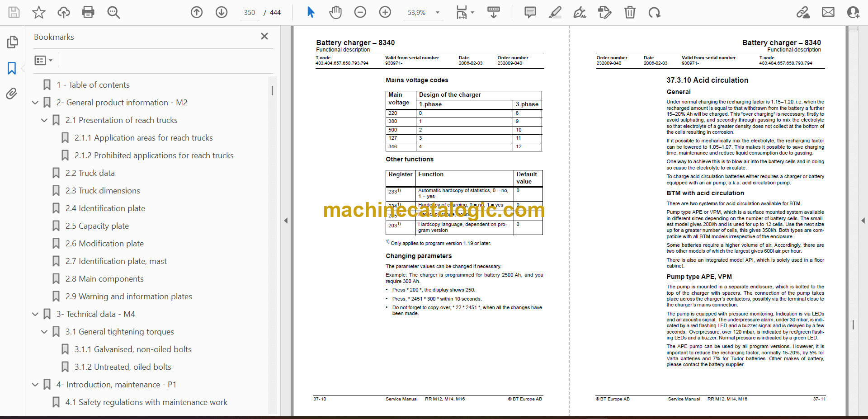Open the zoom level dropdown

[x=438, y=13]
